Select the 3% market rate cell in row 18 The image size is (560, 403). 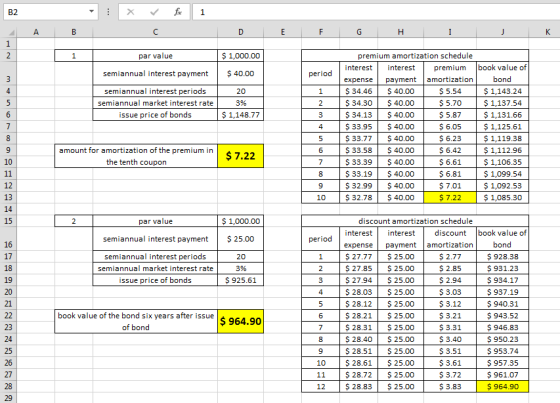(x=240, y=268)
